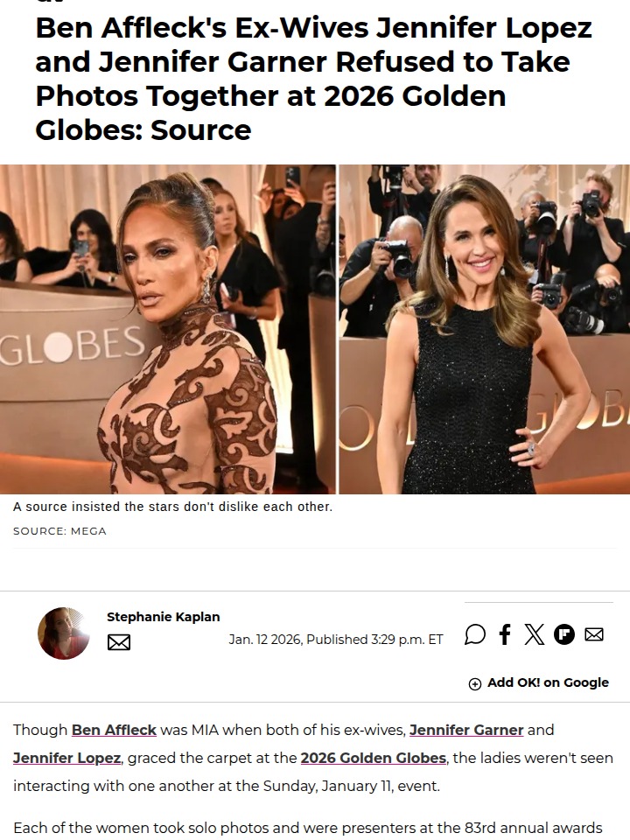Open the Stephanie Kaplan author link

coord(164,617)
